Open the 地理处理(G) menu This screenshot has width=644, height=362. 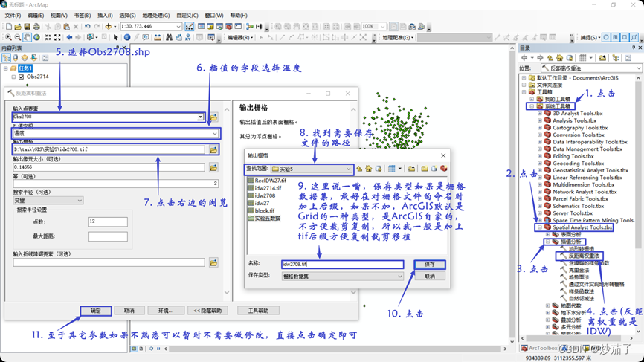click(156, 15)
